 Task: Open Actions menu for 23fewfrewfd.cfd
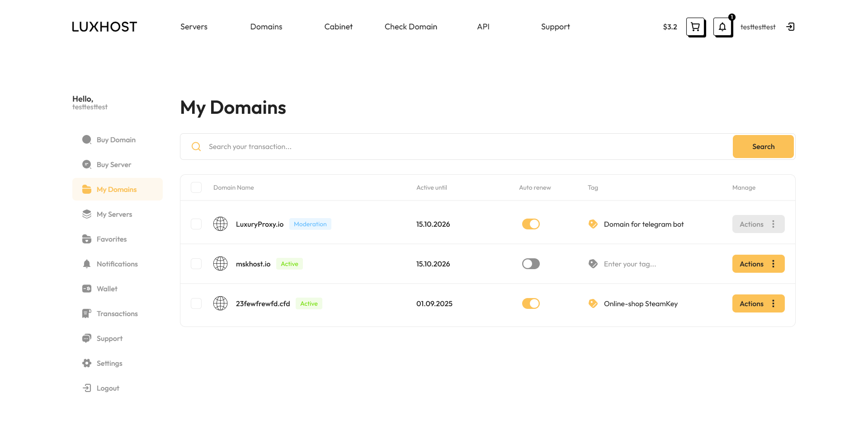tap(758, 303)
